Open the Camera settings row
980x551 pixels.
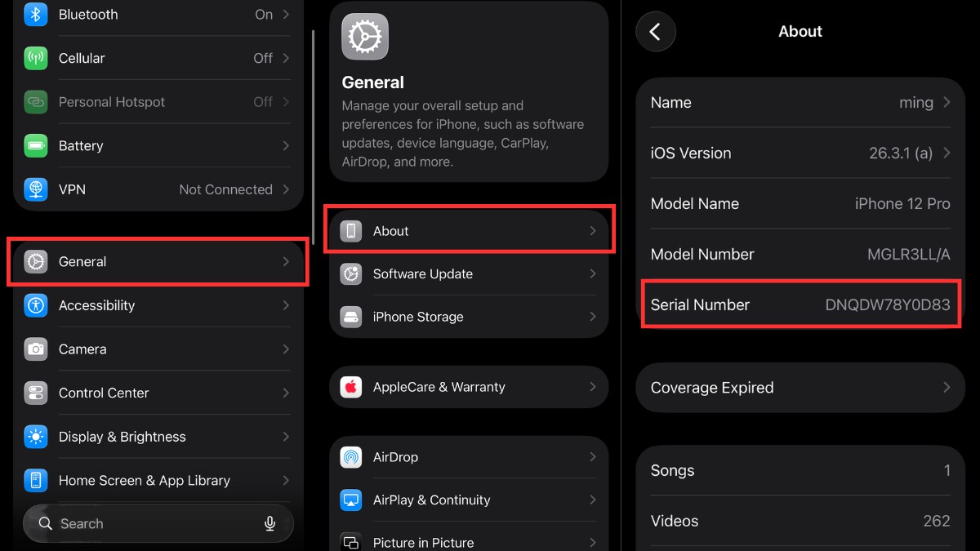tap(158, 349)
